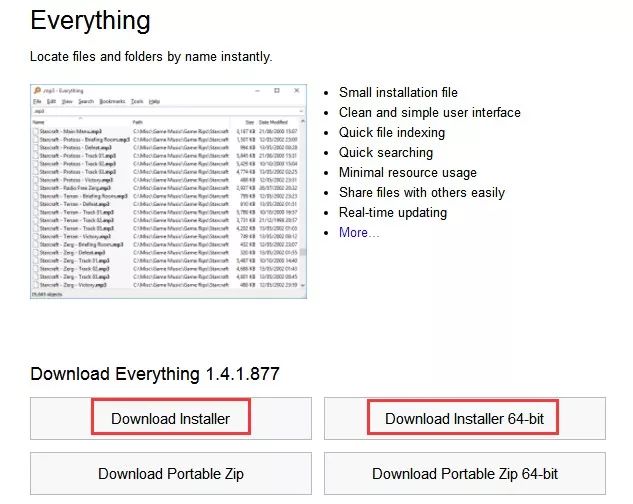The height and width of the screenshot is (504, 633).
Task: Click 'Locate files and folders by name instantly.' text
Action: [151, 57]
